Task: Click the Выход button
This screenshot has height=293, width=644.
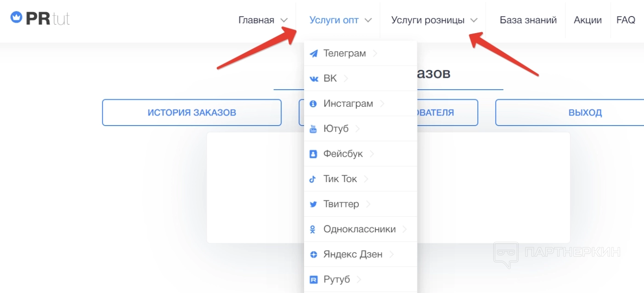Action: pyautogui.click(x=570, y=113)
